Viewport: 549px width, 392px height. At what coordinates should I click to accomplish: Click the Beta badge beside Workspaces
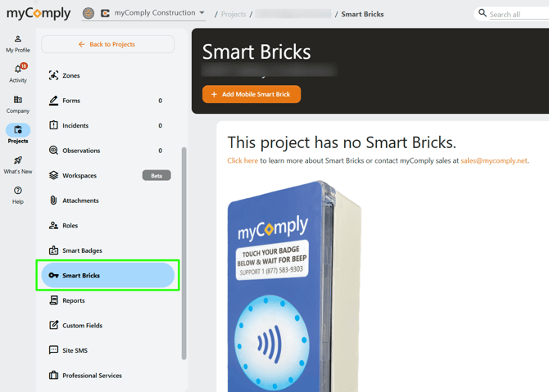(x=157, y=176)
